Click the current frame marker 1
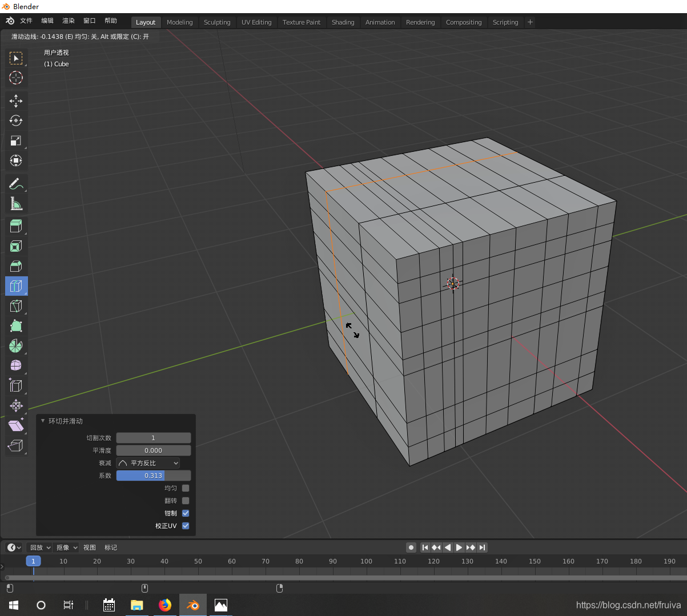The width and height of the screenshot is (687, 616). coord(33,561)
